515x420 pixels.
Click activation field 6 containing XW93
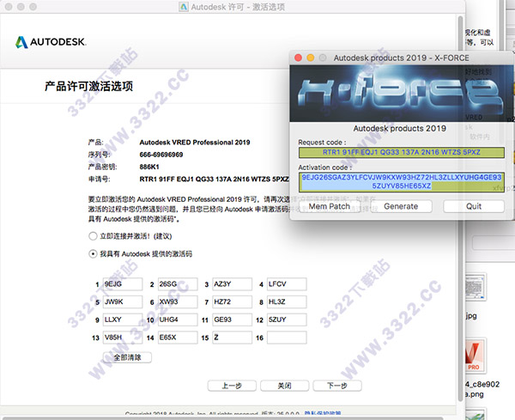tap(178, 302)
